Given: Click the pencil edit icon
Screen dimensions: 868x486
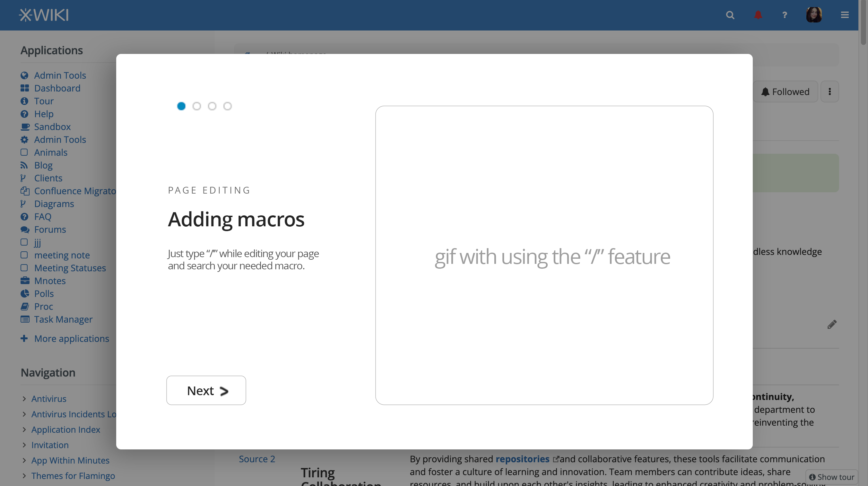Looking at the screenshot, I should pos(832,324).
